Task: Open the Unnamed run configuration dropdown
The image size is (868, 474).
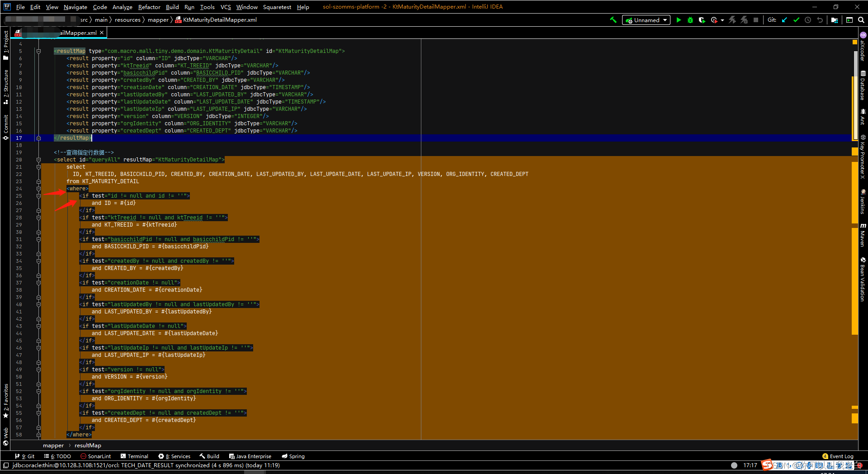Action: [x=646, y=20]
